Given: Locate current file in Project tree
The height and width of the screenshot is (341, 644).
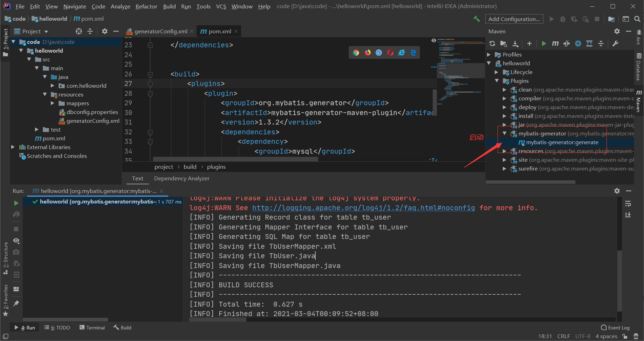Looking at the screenshot, I should pyautogui.click(x=79, y=31).
